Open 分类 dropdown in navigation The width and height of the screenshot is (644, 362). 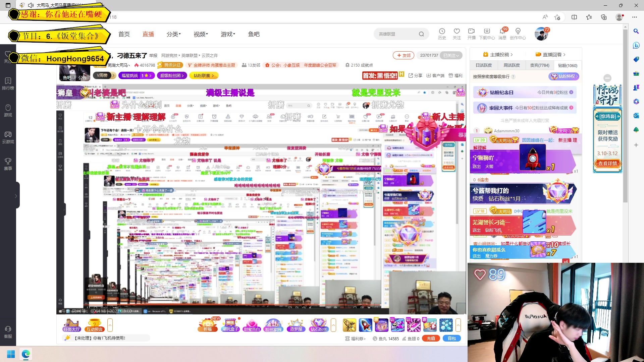coord(173,34)
